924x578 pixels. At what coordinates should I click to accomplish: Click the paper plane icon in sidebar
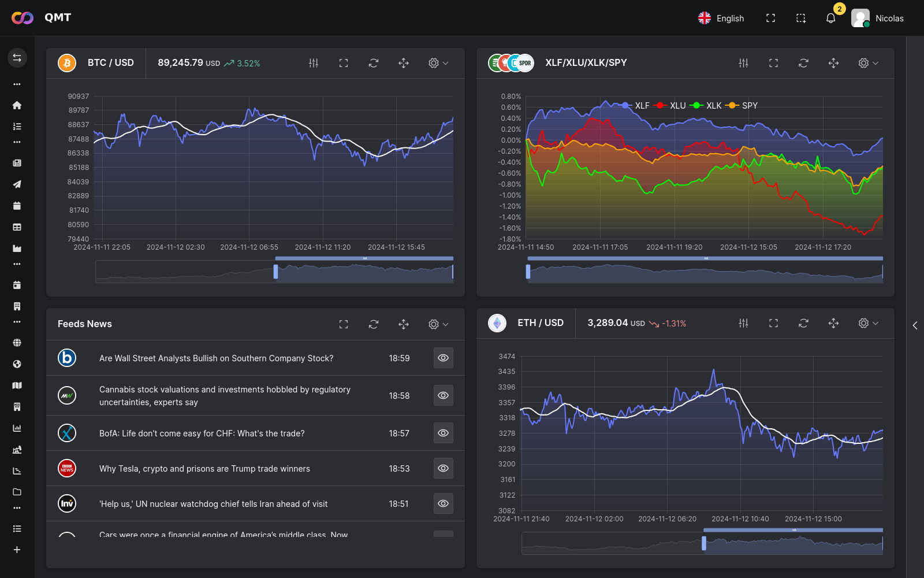[x=17, y=184]
